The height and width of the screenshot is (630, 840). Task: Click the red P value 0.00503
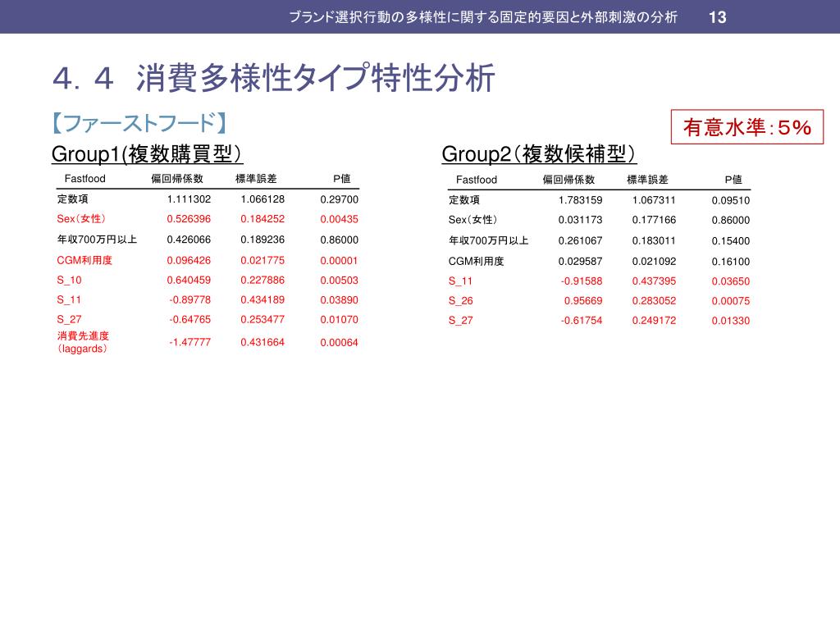click(339, 281)
